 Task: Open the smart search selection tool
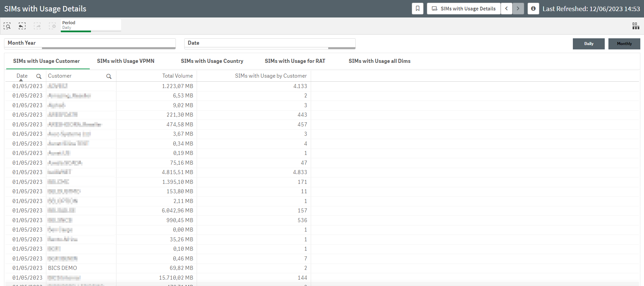click(x=7, y=26)
